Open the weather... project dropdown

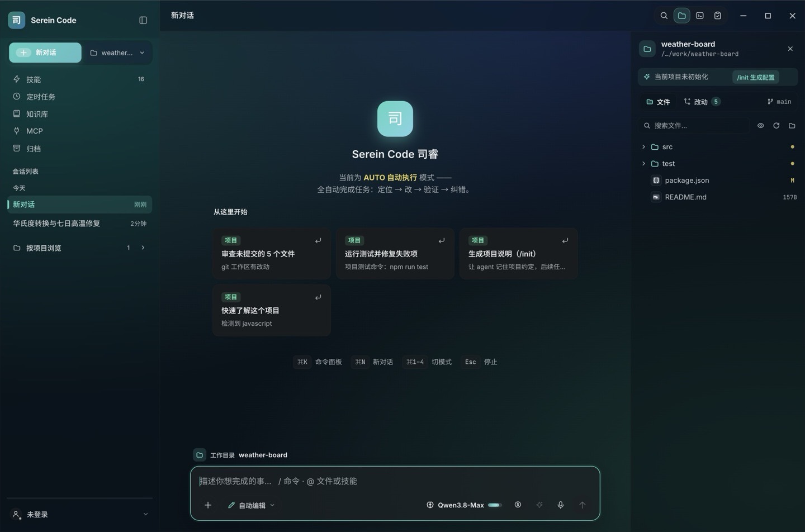117,53
